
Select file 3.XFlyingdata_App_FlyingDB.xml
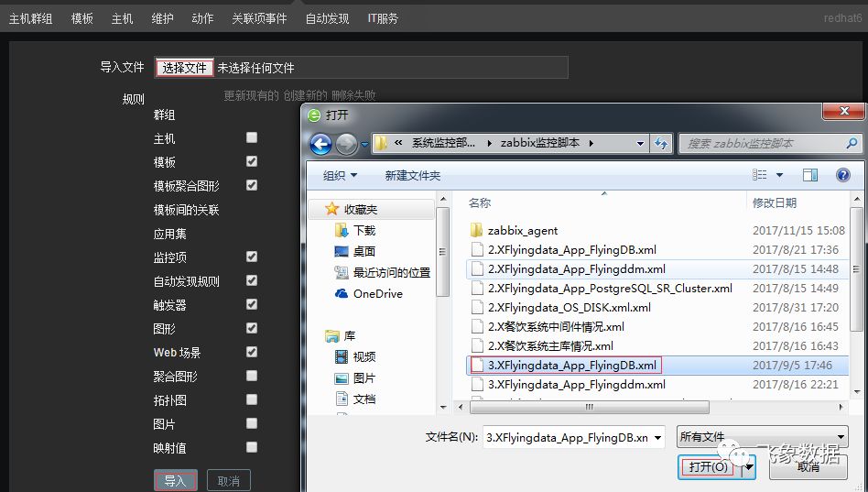[x=565, y=366]
